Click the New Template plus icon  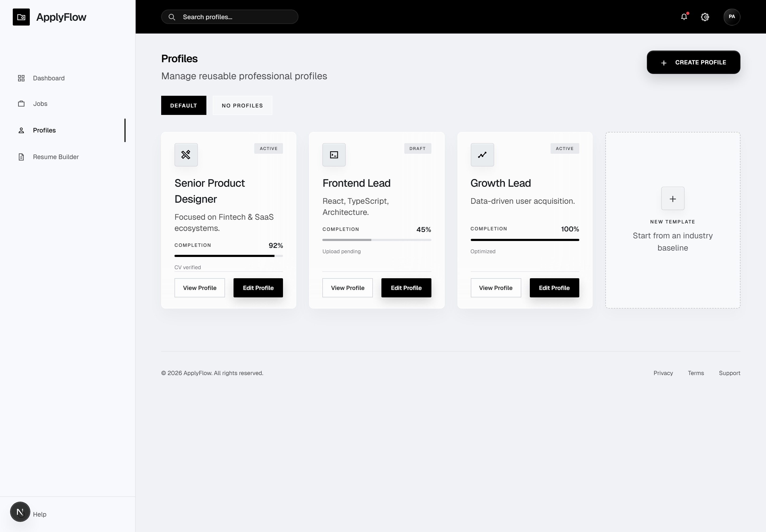tap(673, 199)
